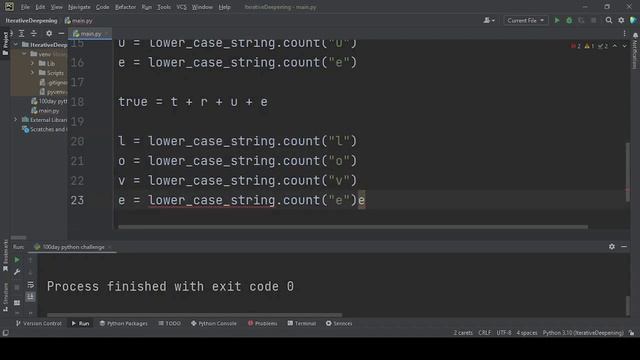Click the editor horizontal scrollbar
Image resolution: width=640 pixels, height=360 pixels.
coord(353,227)
